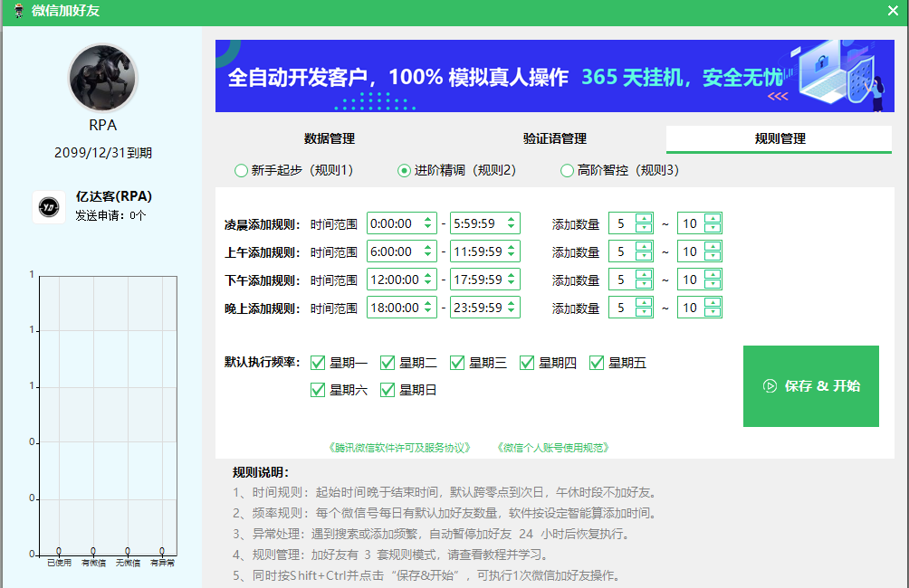Decrease 晚上 end time with down arrow
Image resolution: width=909 pixels, height=588 pixels.
tap(512, 312)
